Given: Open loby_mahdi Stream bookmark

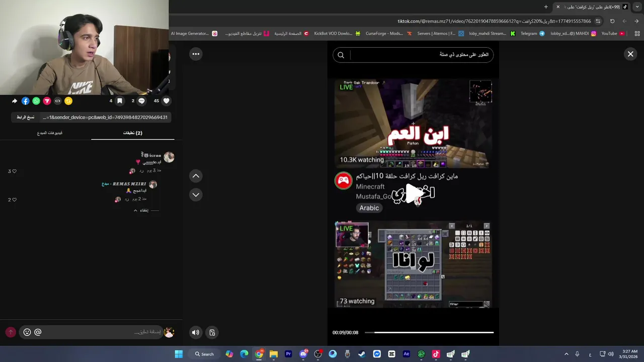Looking at the screenshot, I should tap(492, 34).
